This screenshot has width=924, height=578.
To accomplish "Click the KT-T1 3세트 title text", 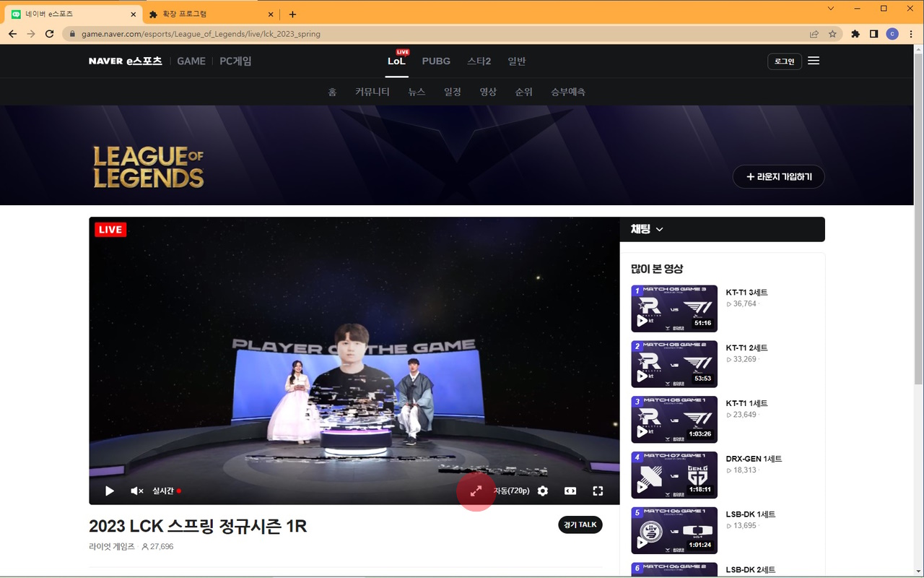I will pos(747,293).
